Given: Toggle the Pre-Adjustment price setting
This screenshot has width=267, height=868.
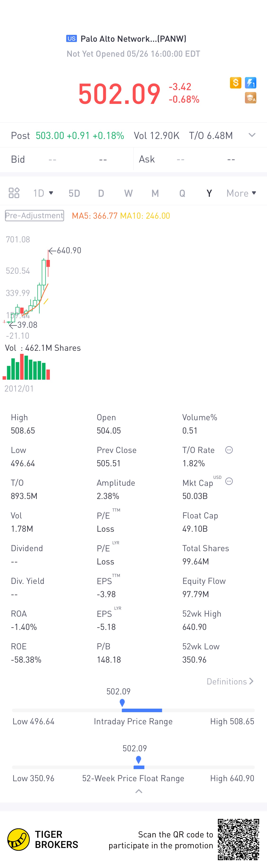Looking at the screenshot, I should (34, 216).
